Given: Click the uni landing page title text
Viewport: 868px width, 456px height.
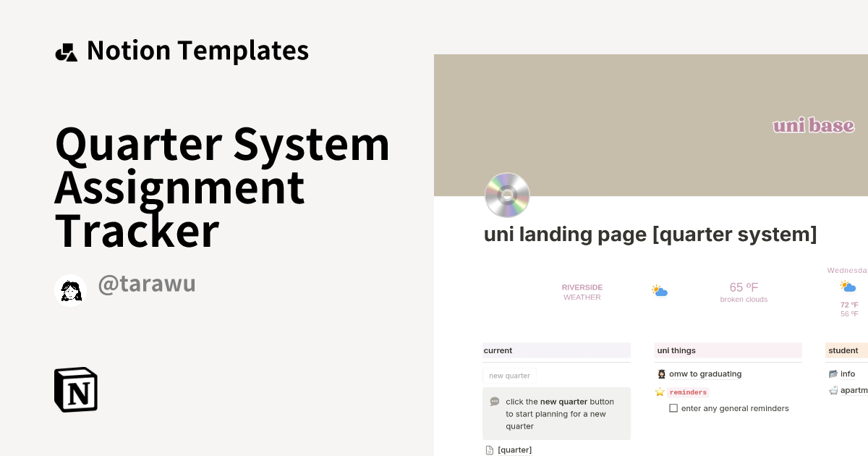Looking at the screenshot, I should [x=650, y=234].
